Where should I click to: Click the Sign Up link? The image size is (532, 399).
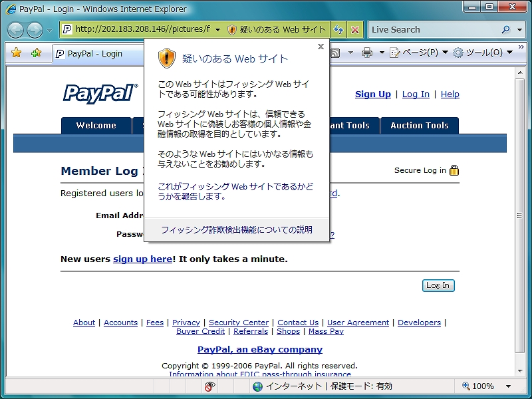point(372,94)
